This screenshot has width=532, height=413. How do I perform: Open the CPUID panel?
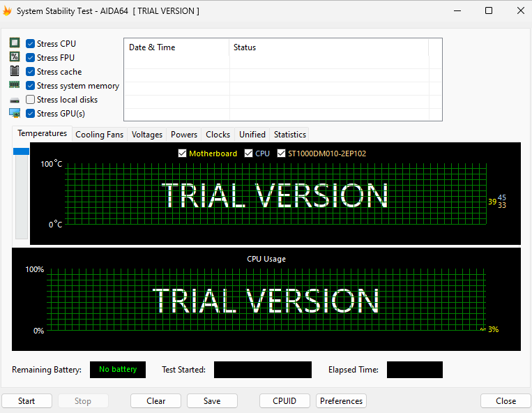click(x=284, y=400)
